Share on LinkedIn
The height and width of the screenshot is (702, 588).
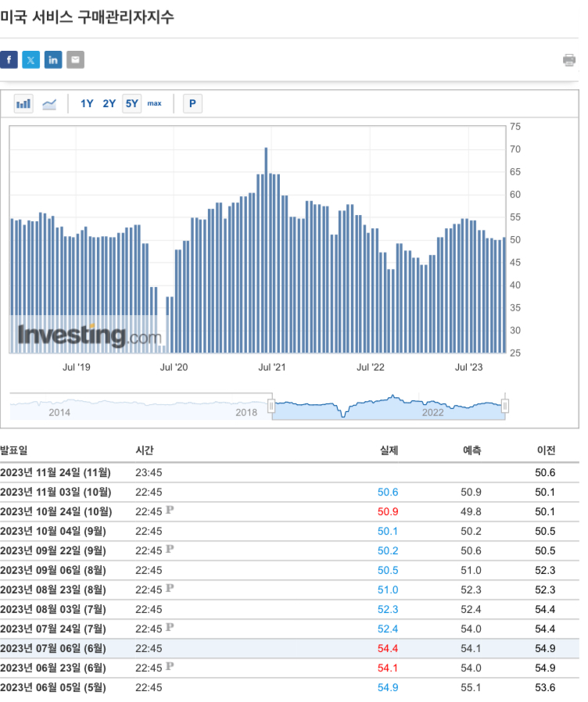(53, 60)
